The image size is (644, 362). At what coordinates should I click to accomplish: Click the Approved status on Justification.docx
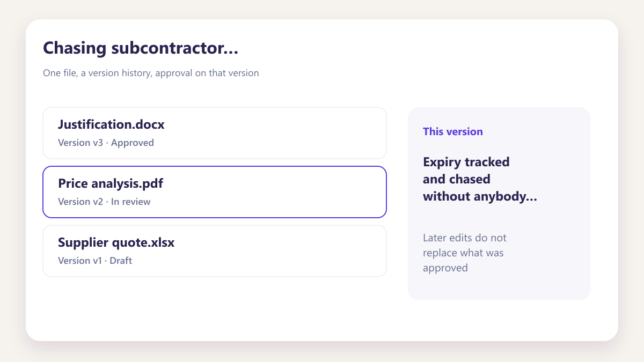pyautogui.click(x=133, y=143)
